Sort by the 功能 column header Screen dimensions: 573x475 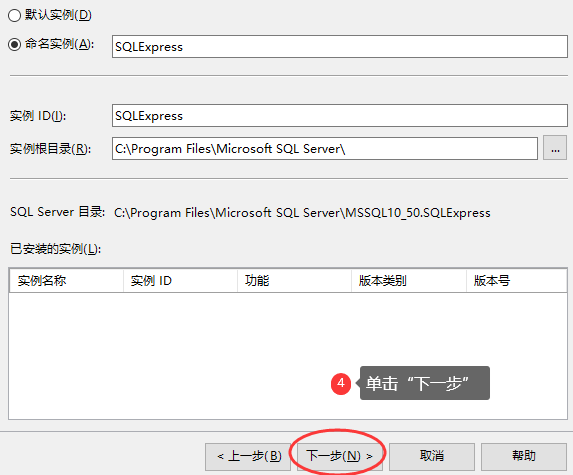click(x=295, y=281)
